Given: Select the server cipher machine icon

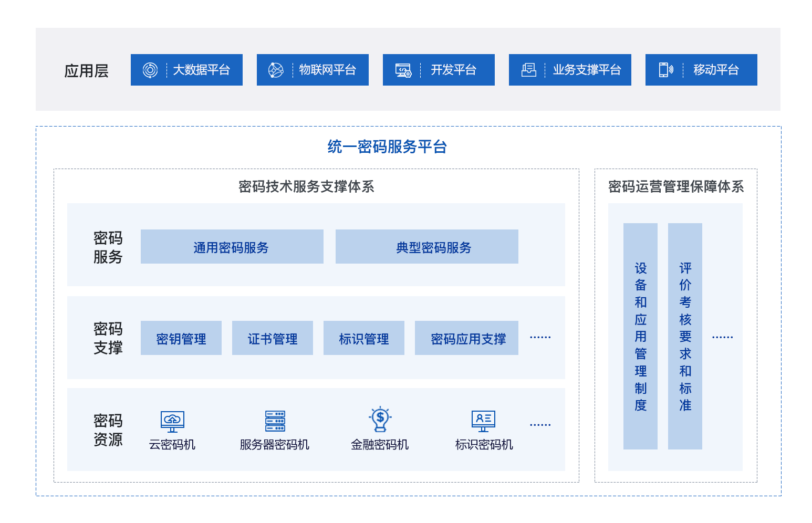Looking at the screenshot, I should coord(275,421).
